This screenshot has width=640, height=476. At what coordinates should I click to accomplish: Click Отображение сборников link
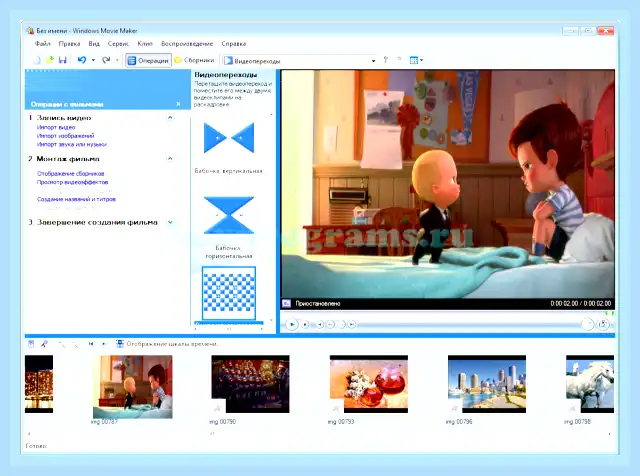point(71,173)
